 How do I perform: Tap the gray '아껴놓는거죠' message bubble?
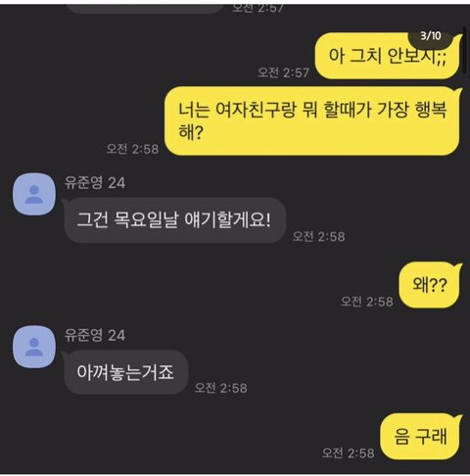coord(126,372)
